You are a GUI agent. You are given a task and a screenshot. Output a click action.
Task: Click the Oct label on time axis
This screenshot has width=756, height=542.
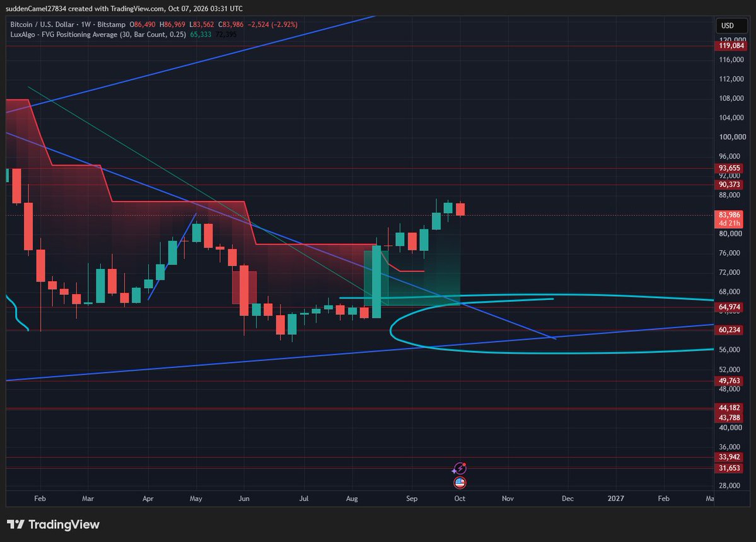point(460,499)
